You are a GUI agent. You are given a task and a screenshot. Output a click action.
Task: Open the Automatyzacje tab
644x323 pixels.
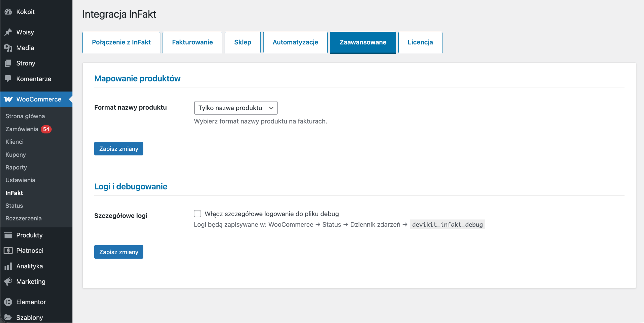coord(295,42)
